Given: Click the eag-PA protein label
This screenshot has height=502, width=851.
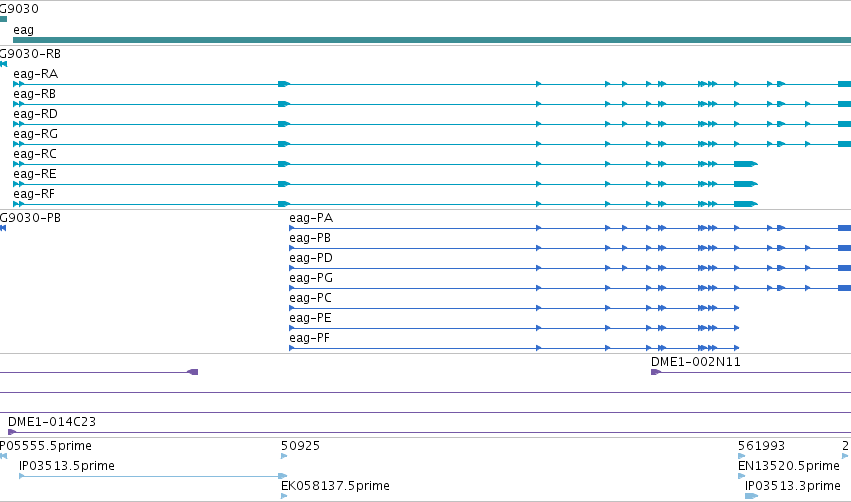Looking at the screenshot, I should tap(311, 218).
